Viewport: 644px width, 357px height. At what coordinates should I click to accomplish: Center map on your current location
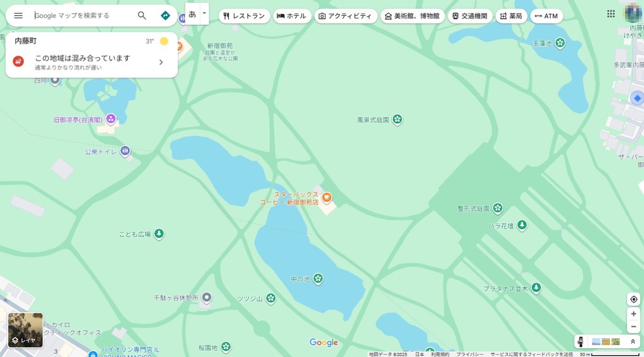pos(633,300)
